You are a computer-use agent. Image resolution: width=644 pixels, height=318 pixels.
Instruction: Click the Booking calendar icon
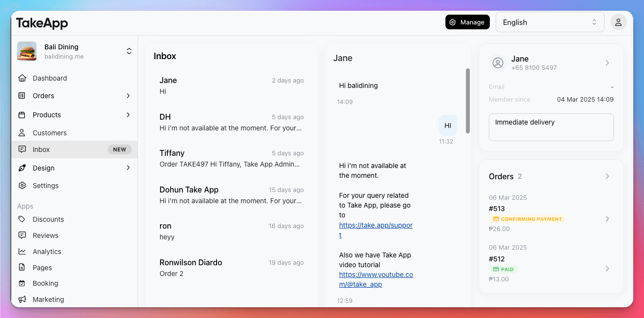pyautogui.click(x=22, y=283)
